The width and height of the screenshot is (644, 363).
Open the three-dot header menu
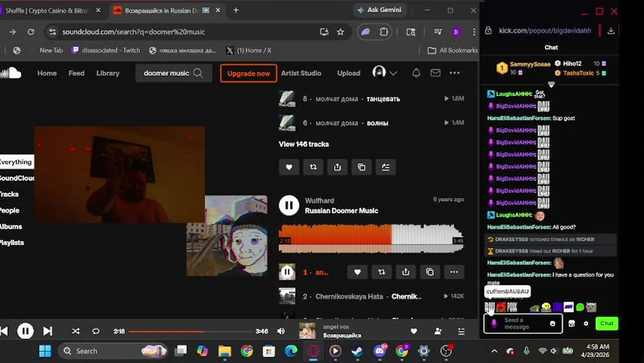point(455,73)
